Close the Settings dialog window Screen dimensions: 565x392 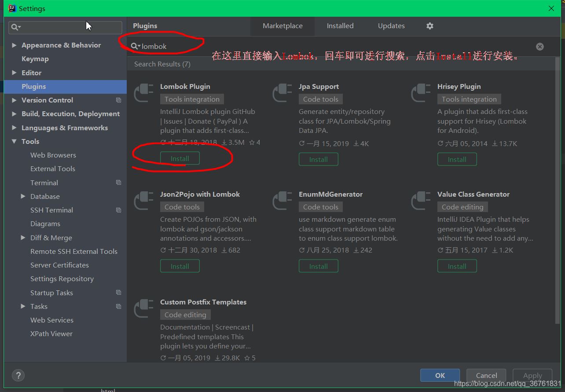point(551,8)
